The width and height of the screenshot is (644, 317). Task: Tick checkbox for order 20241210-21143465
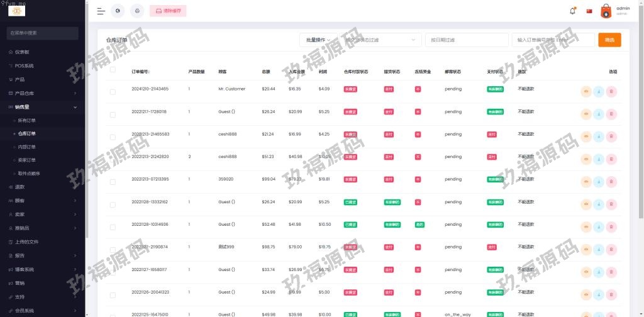(x=113, y=92)
